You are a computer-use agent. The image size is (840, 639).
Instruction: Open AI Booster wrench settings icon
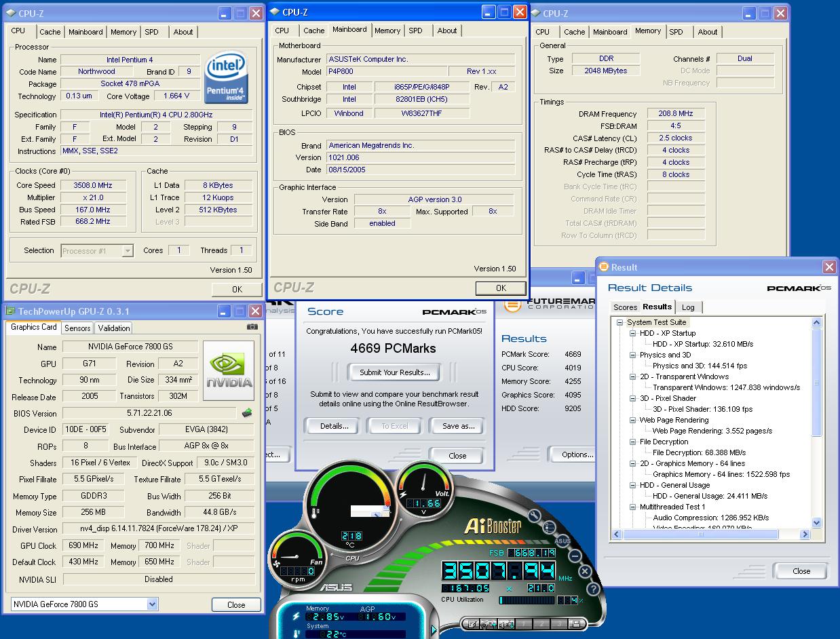pos(535,516)
